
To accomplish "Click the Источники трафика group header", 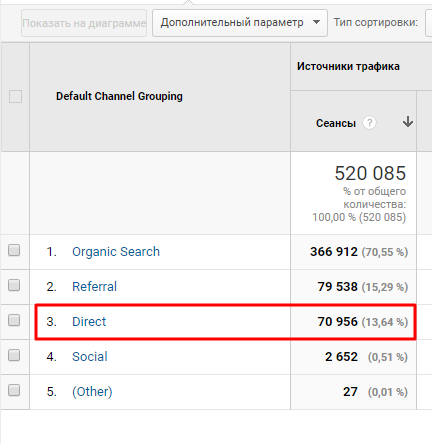I will (348, 66).
